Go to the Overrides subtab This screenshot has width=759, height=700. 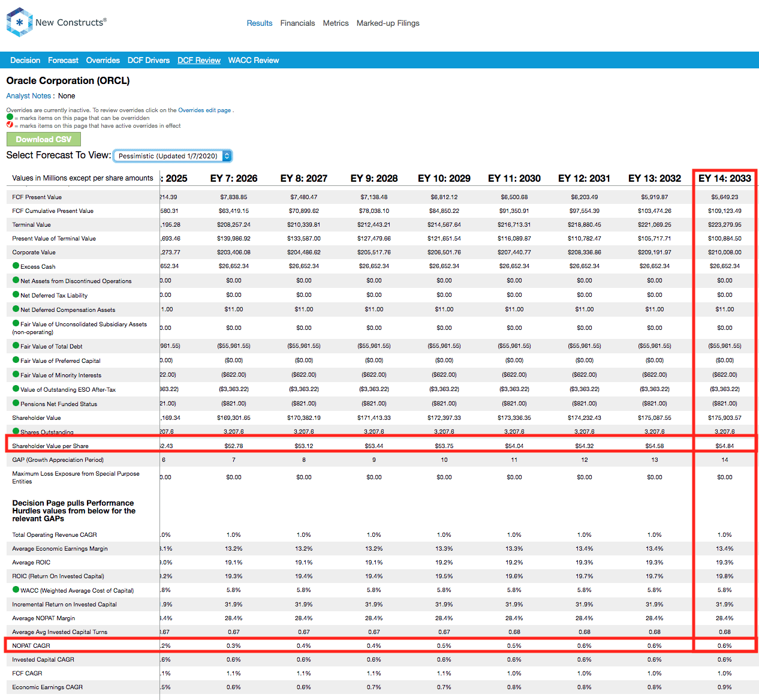click(103, 61)
